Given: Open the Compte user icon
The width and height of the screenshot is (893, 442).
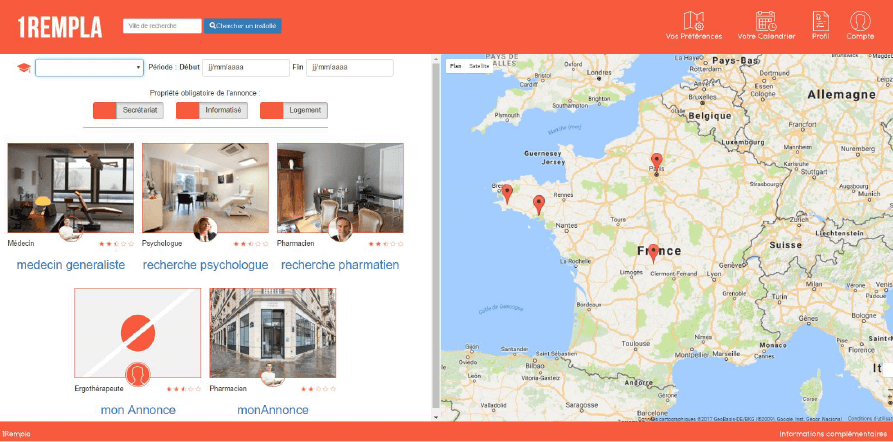Looking at the screenshot, I should (x=859, y=21).
